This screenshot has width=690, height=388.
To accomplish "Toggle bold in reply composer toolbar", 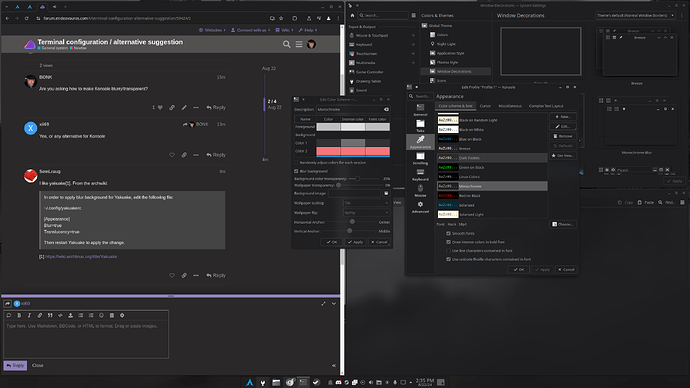I will (x=19, y=315).
